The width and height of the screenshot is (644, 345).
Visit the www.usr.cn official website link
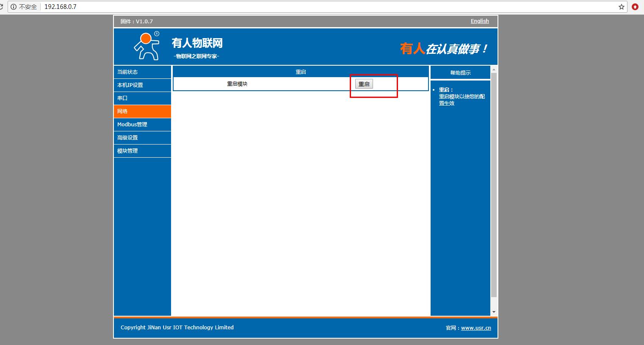tap(476, 328)
